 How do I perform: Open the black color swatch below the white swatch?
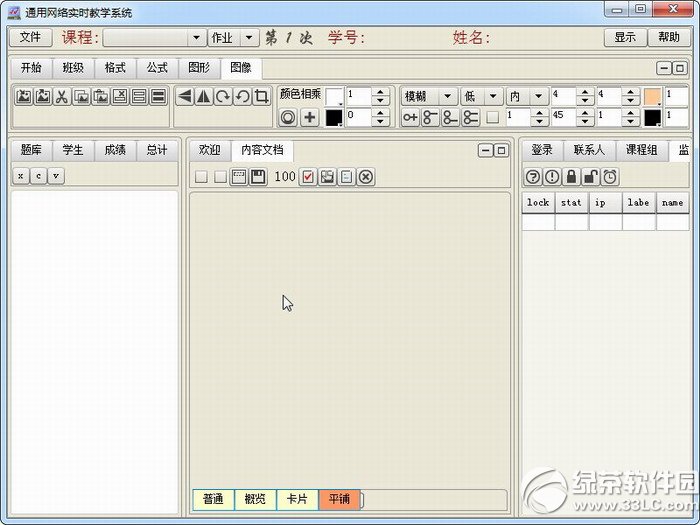[334, 118]
